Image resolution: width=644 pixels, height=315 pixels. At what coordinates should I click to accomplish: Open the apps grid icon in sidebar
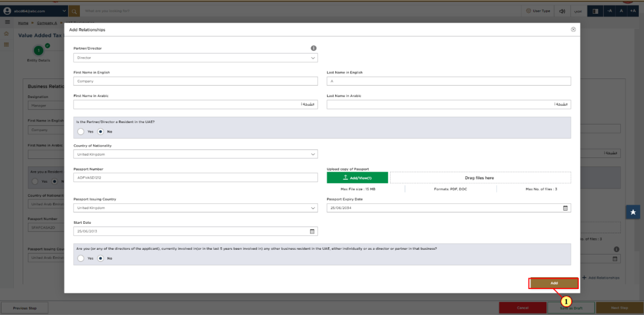coord(6,44)
